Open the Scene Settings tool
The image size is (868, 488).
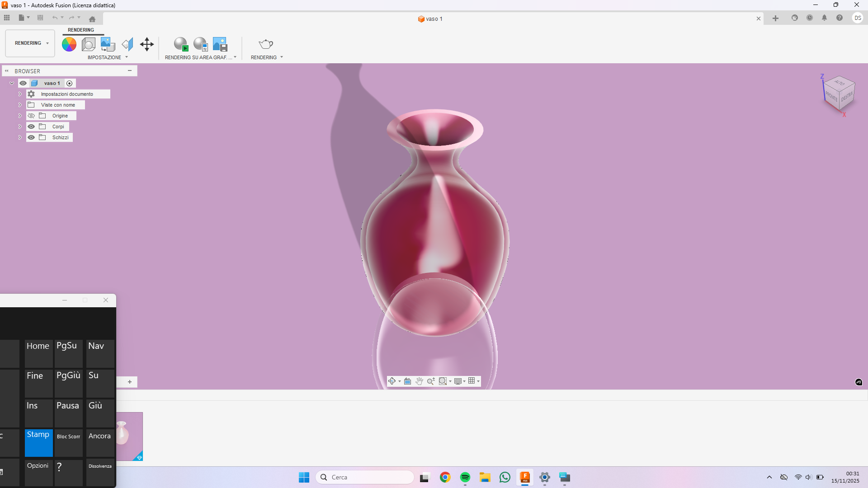[x=88, y=44]
